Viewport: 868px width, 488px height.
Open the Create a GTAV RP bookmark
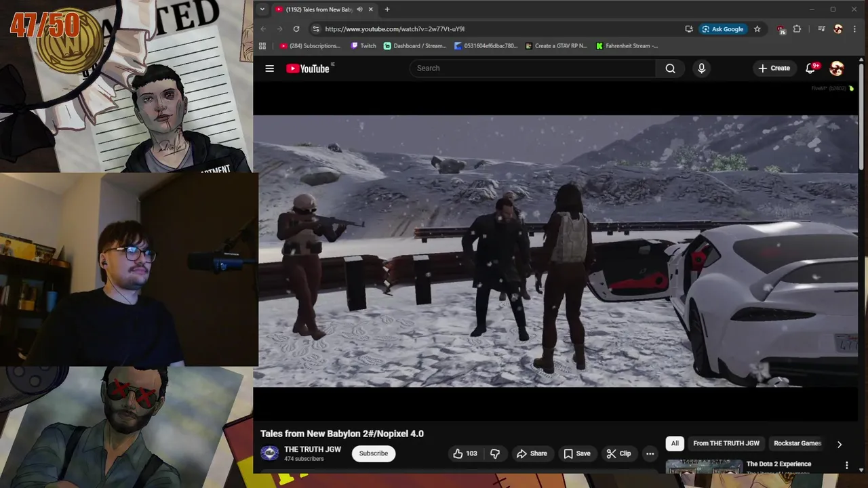556,46
